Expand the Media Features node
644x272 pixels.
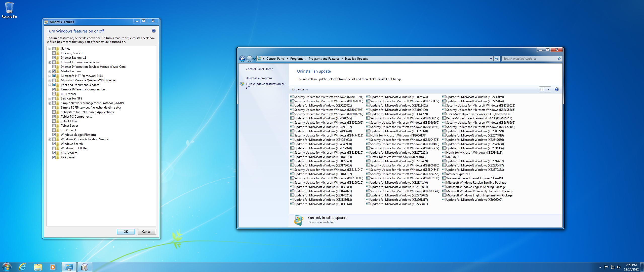pyautogui.click(x=50, y=72)
